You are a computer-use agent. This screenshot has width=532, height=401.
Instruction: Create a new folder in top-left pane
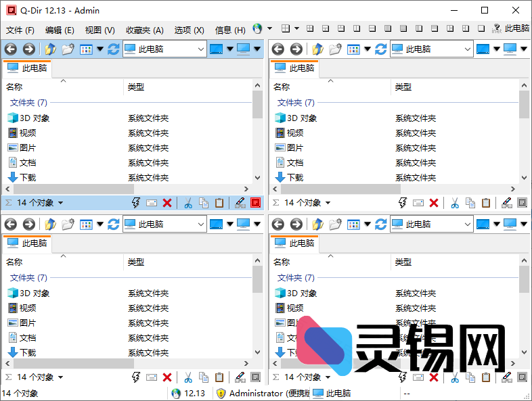coord(68,49)
